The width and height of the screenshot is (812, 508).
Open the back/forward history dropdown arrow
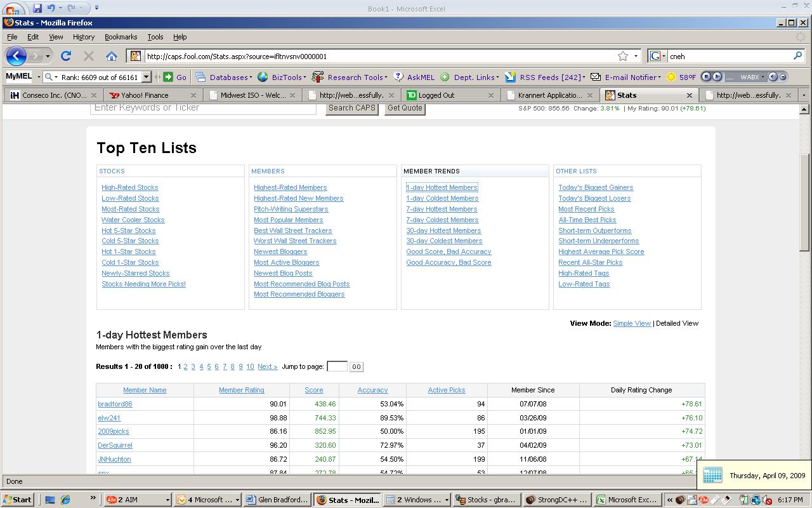tap(48, 56)
